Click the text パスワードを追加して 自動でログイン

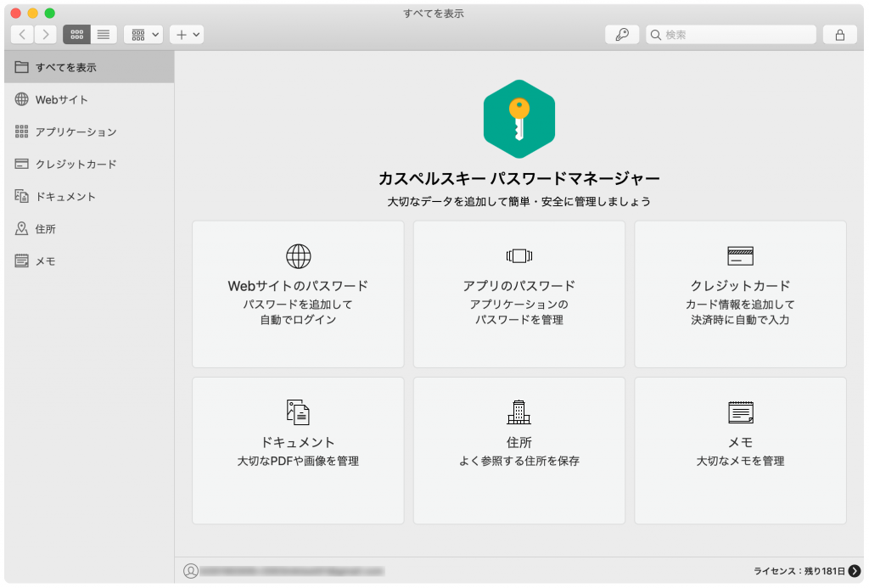click(298, 312)
